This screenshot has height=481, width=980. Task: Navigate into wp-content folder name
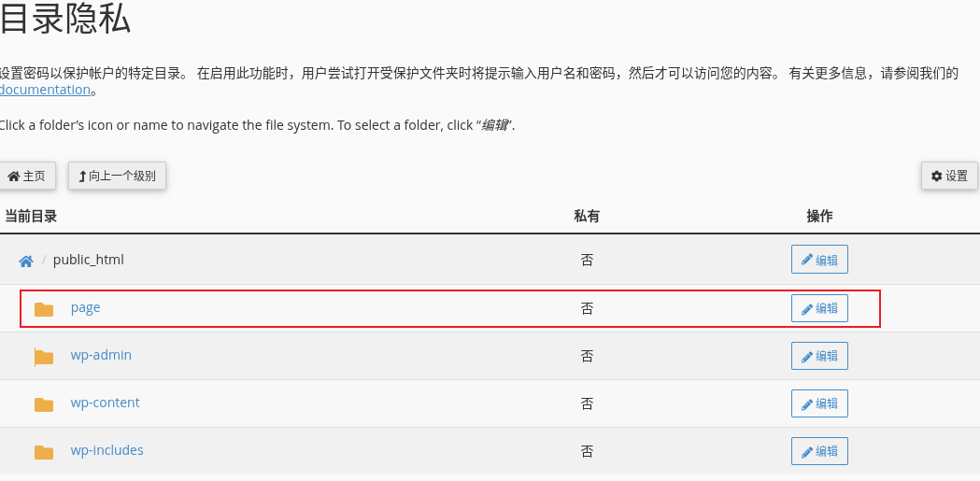pos(106,403)
